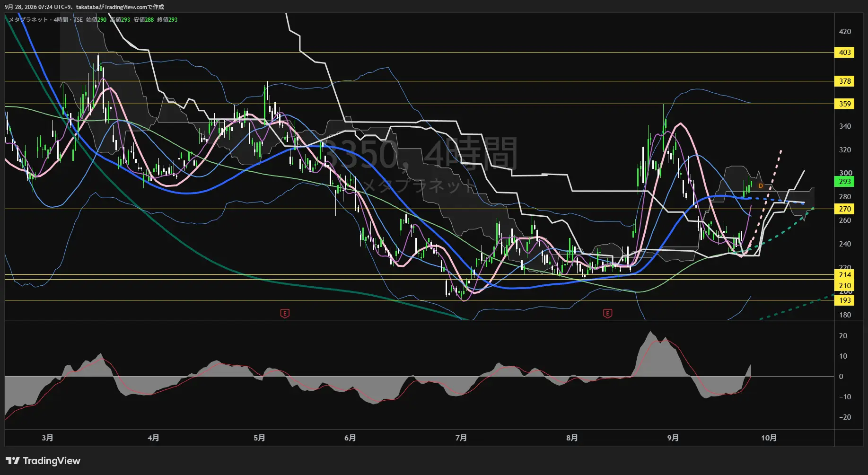
Task: Click the 4月 label on time axis
Action: 153,438
